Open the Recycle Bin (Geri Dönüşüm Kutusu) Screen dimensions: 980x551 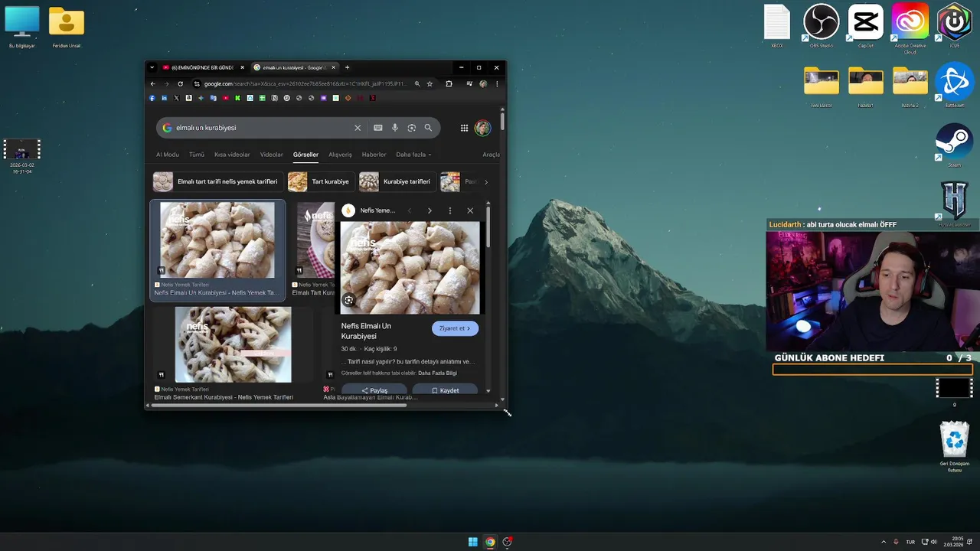pyautogui.click(x=954, y=446)
